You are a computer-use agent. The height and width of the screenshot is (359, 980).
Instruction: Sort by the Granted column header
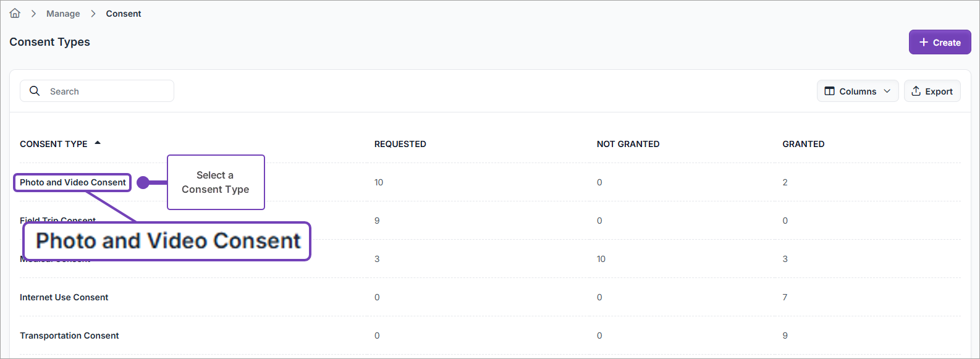(x=803, y=144)
